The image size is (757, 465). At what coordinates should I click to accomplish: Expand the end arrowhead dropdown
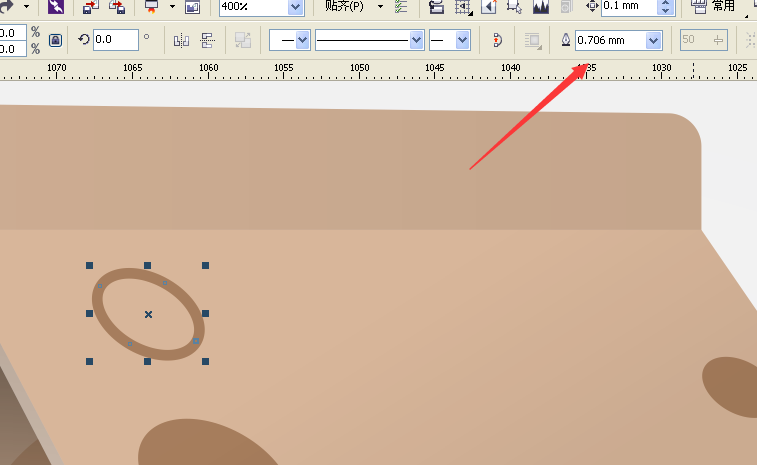click(462, 40)
